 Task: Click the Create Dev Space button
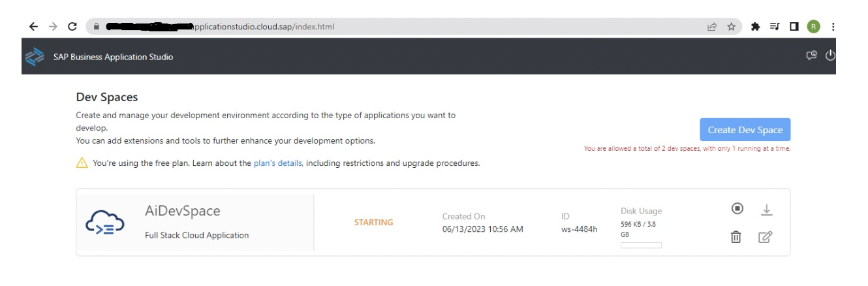click(745, 129)
